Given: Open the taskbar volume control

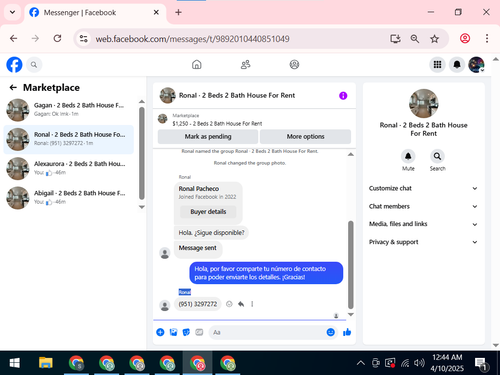Looking at the screenshot, I should pyautogui.click(x=419, y=363).
